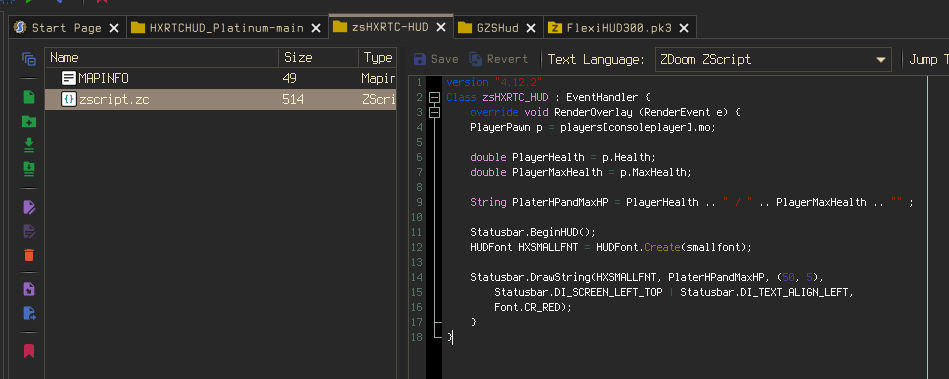The image size is (949, 379).
Task: Select the zscript.zc entry
Action: 220,99
